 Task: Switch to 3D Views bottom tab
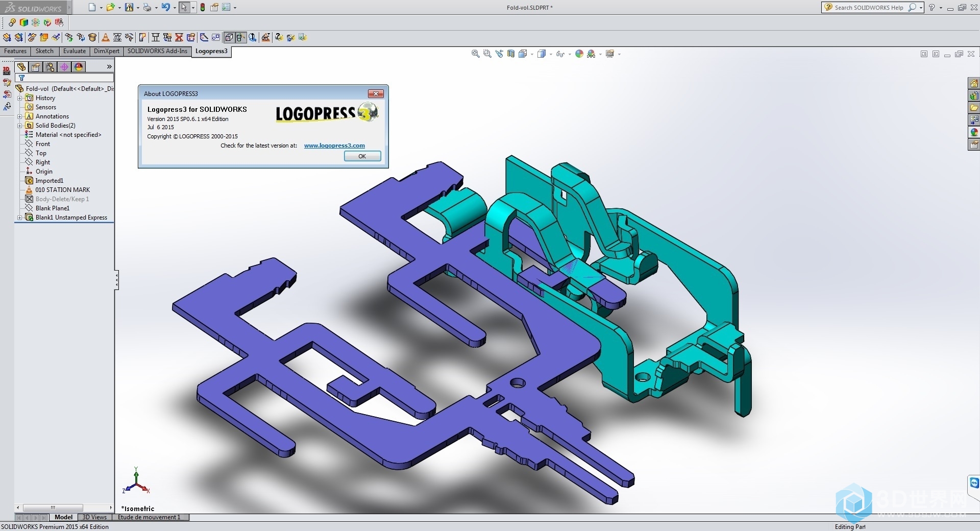[x=95, y=517]
